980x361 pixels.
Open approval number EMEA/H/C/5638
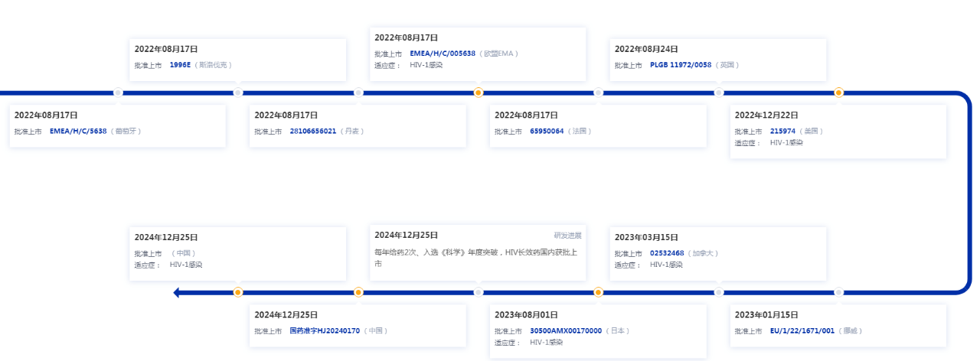pos(78,132)
